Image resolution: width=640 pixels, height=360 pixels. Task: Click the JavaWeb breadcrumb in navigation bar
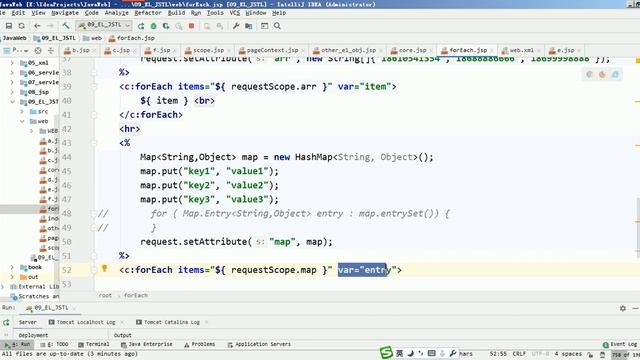click(14, 38)
